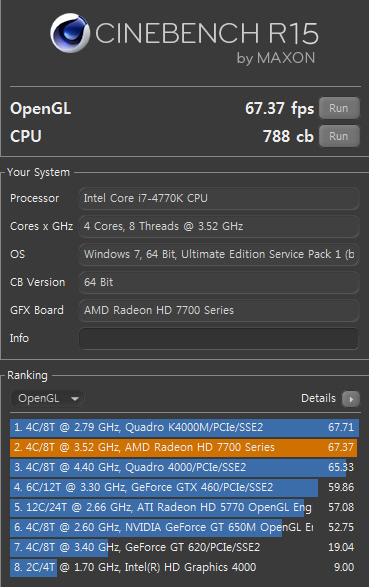Select the orange AMD Radeon HD 7700 entry
This screenshot has width=369, height=587.
[x=184, y=447]
